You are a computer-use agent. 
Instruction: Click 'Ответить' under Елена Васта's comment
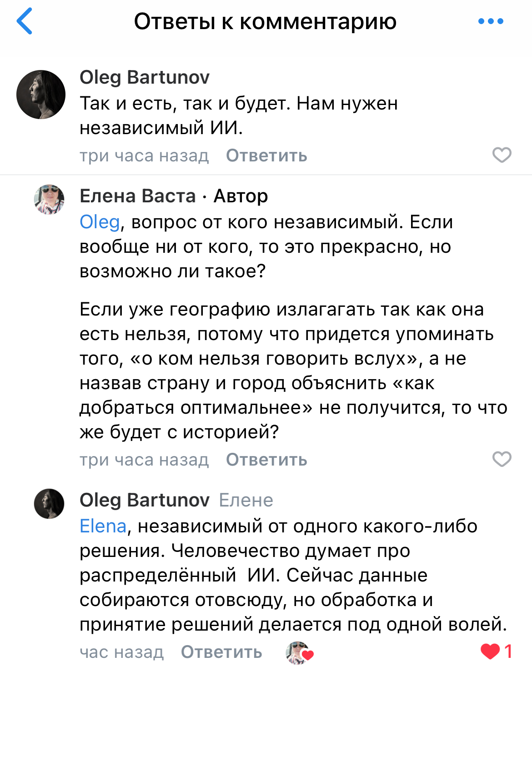tap(266, 460)
